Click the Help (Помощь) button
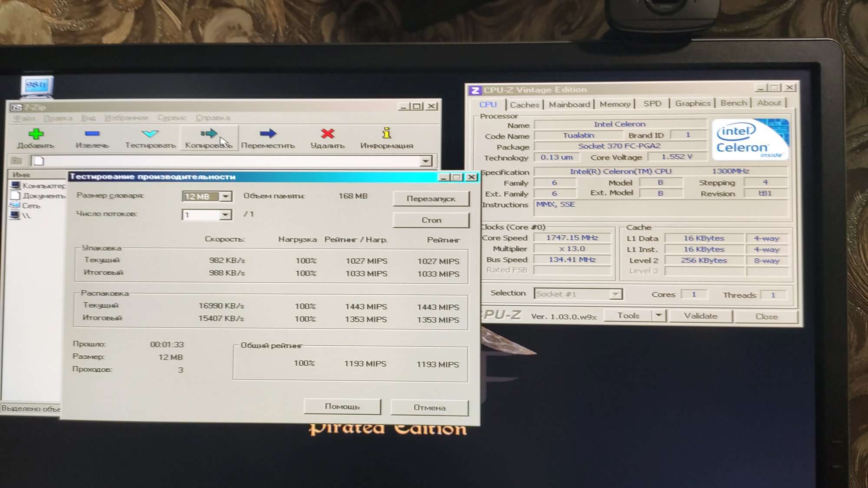 342,406
